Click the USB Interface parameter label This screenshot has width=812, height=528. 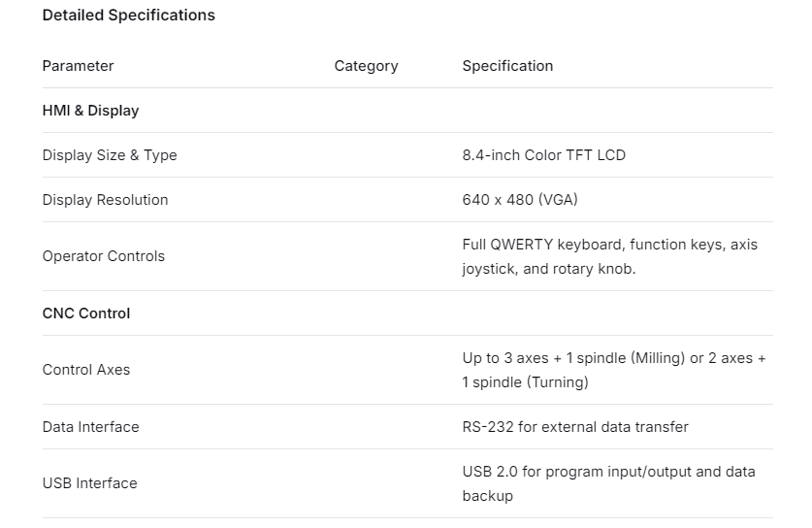pos(89,483)
